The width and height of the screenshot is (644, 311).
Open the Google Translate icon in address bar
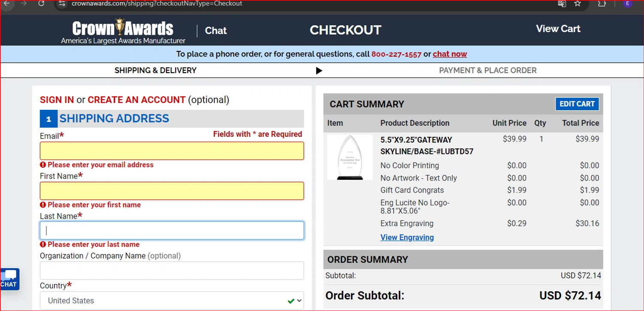[562, 3]
